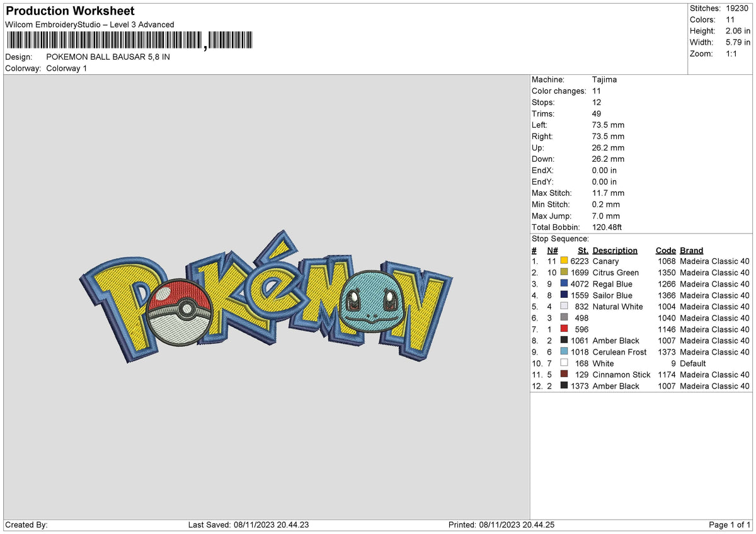Click the Machine value Tajima
The height and width of the screenshot is (534, 756).
click(605, 79)
